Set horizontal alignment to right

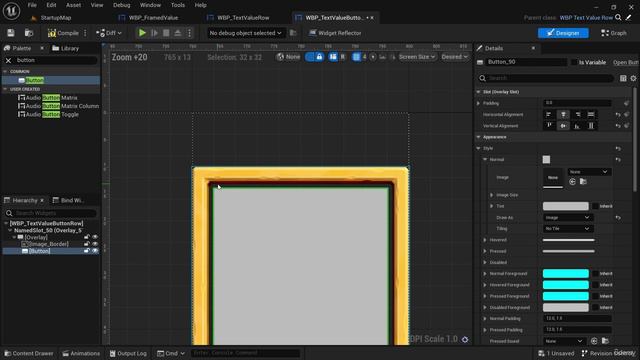click(x=577, y=115)
